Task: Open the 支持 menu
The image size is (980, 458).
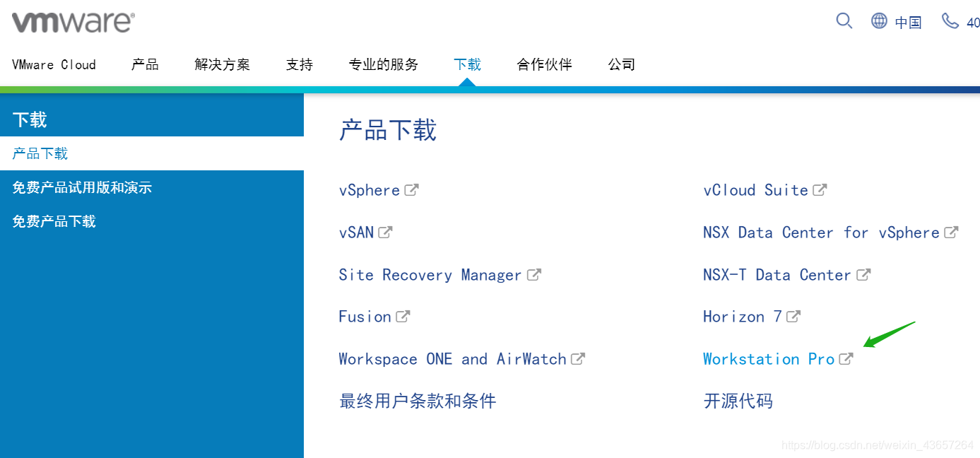Action: pyautogui.click(x=300, y=64)
